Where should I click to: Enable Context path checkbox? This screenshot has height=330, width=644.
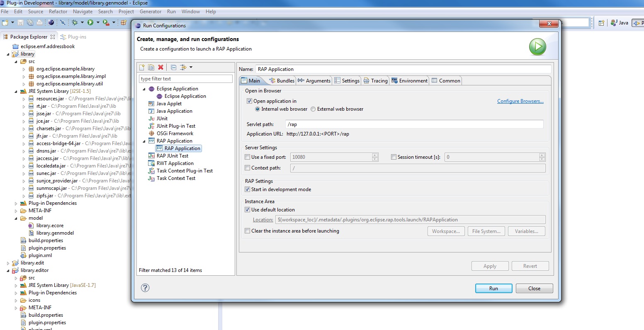click(248, 168)
